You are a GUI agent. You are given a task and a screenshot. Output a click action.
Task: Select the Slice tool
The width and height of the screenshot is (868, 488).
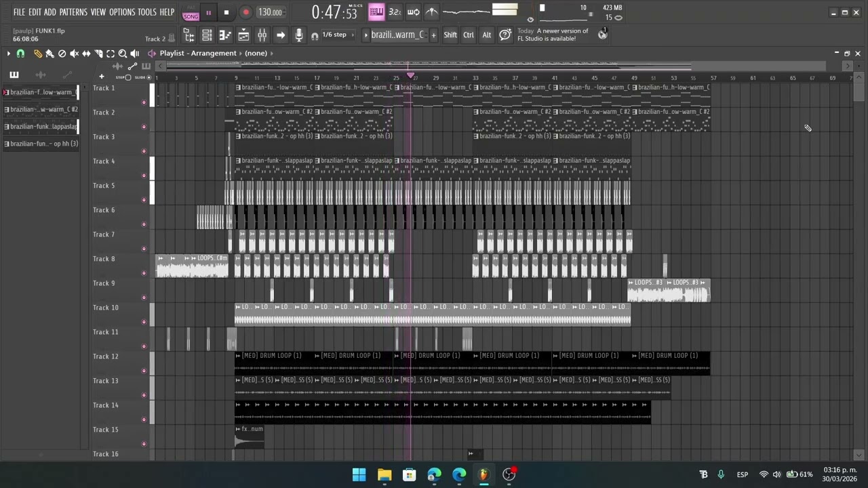98,53
